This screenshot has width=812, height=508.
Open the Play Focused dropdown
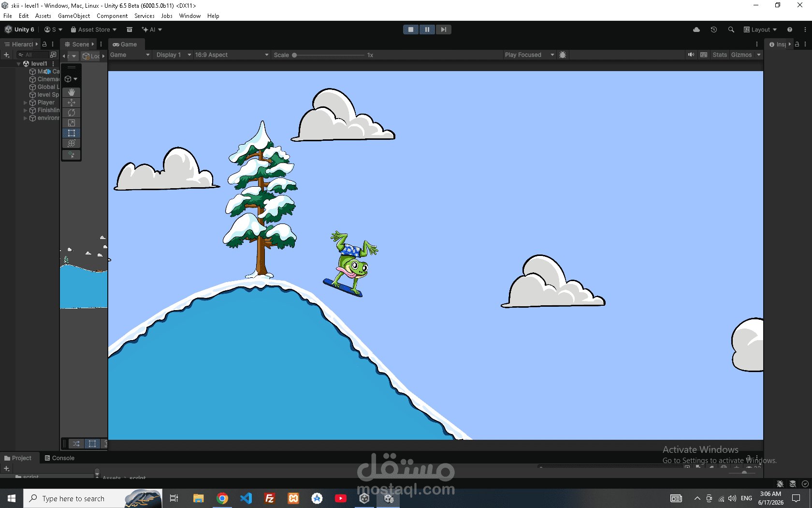(529, 55)
